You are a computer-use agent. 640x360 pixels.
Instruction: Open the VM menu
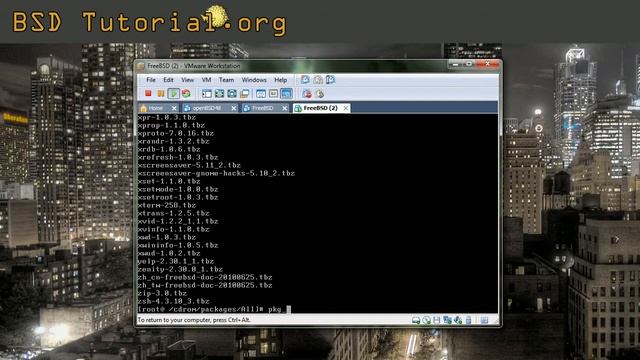pos(207,80)
